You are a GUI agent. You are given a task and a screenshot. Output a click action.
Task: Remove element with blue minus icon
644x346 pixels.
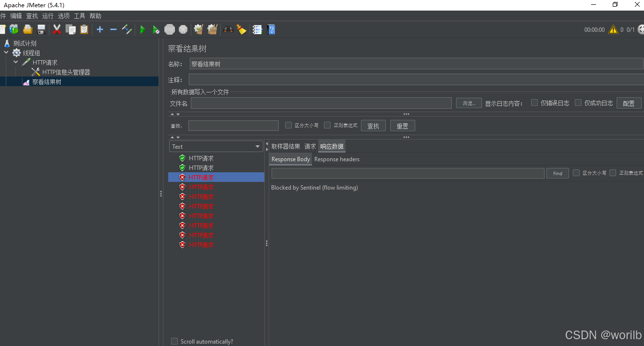click(113, 29)
